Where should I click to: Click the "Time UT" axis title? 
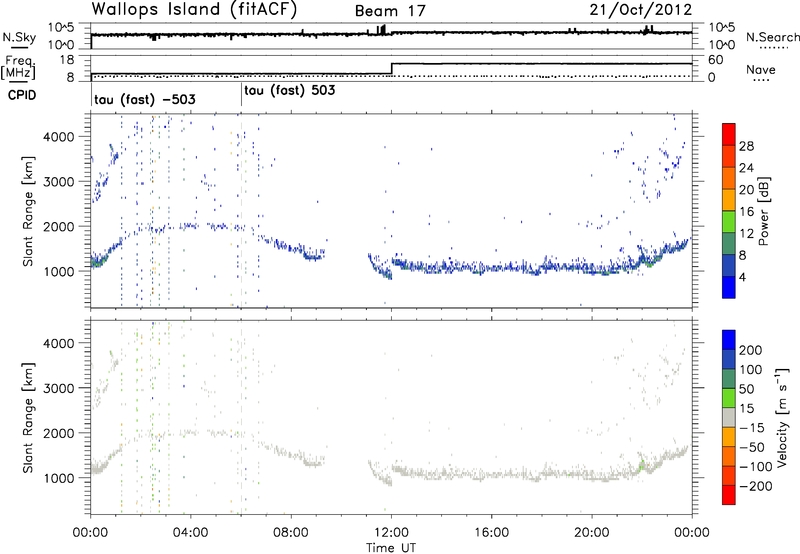[391, 548]
